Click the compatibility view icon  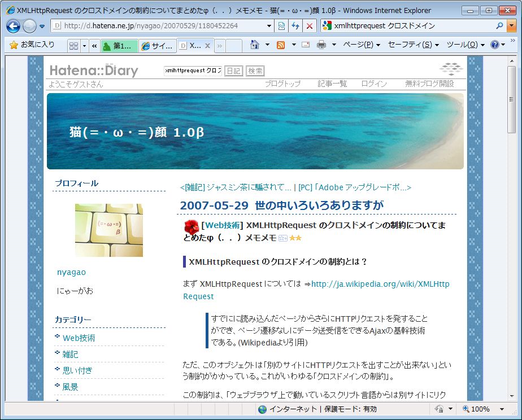tap(281, 26)
